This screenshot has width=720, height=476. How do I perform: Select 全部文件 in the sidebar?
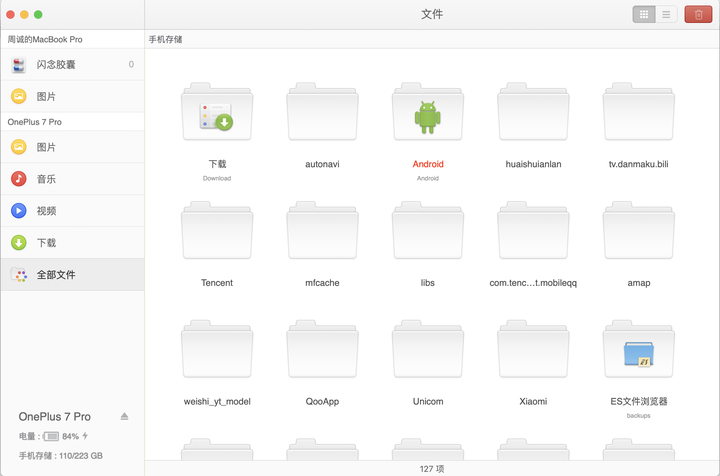[x=72, y=274]
